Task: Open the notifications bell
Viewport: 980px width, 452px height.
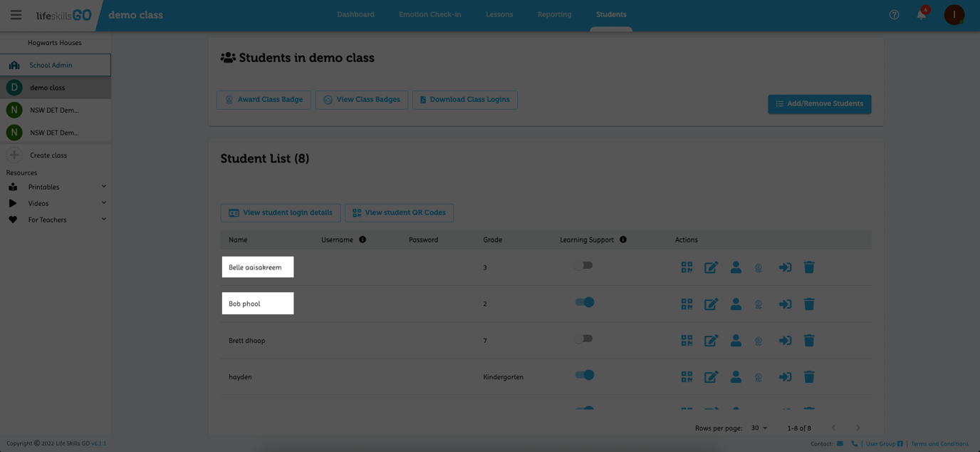Action: click(922, 14)
